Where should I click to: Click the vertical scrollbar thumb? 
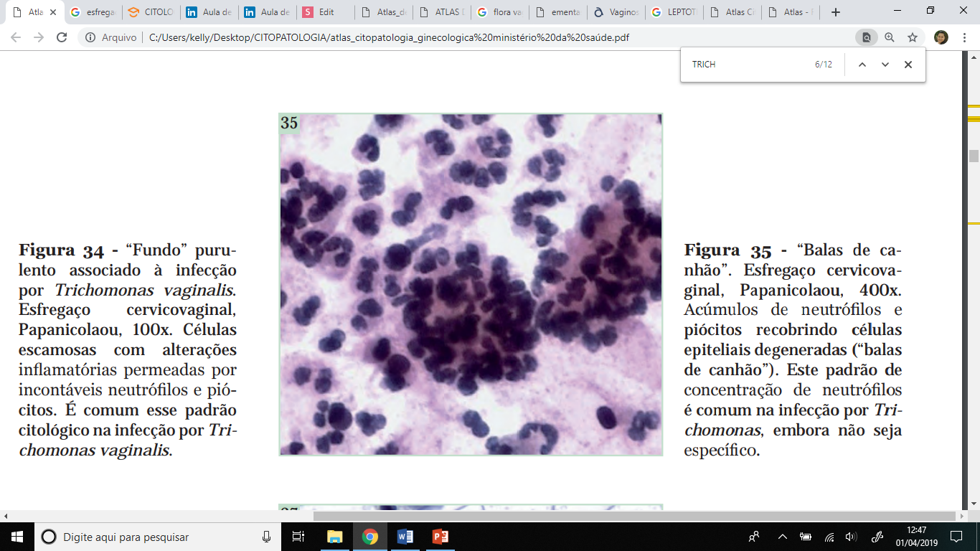coord(974,156)
